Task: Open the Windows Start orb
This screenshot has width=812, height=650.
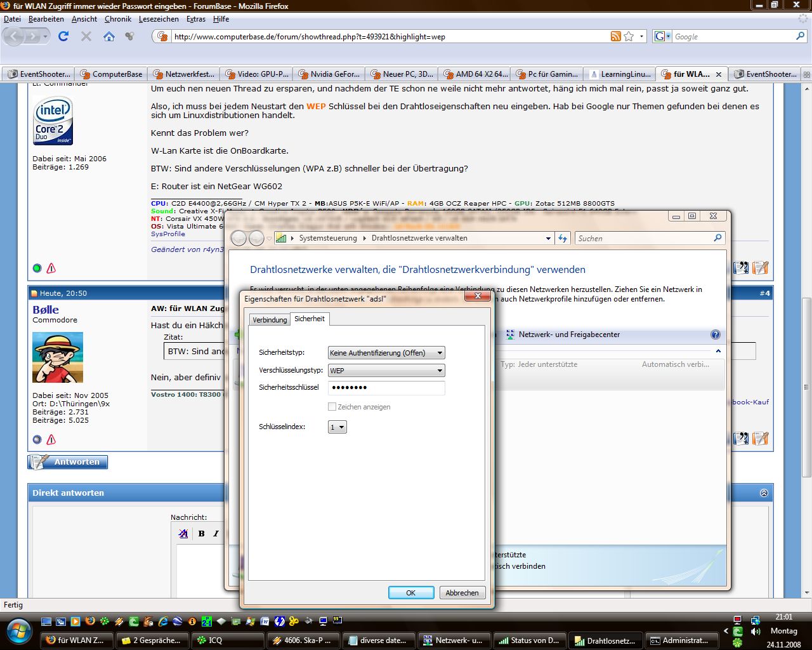Action: coord(19,631)
